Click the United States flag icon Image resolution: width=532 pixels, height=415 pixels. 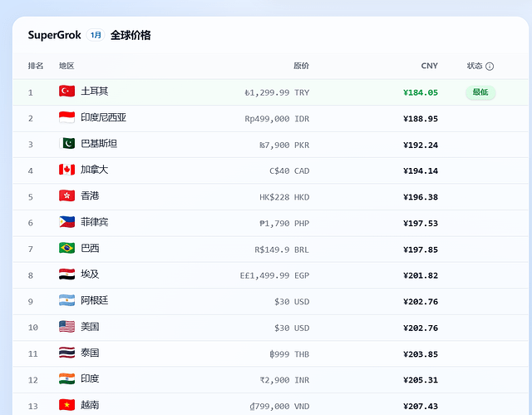point(66,327)
